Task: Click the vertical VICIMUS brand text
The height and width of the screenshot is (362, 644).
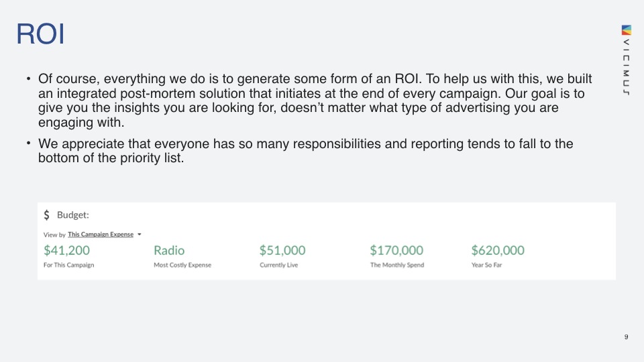Action: pyautogui.click(x=626, y=67)
